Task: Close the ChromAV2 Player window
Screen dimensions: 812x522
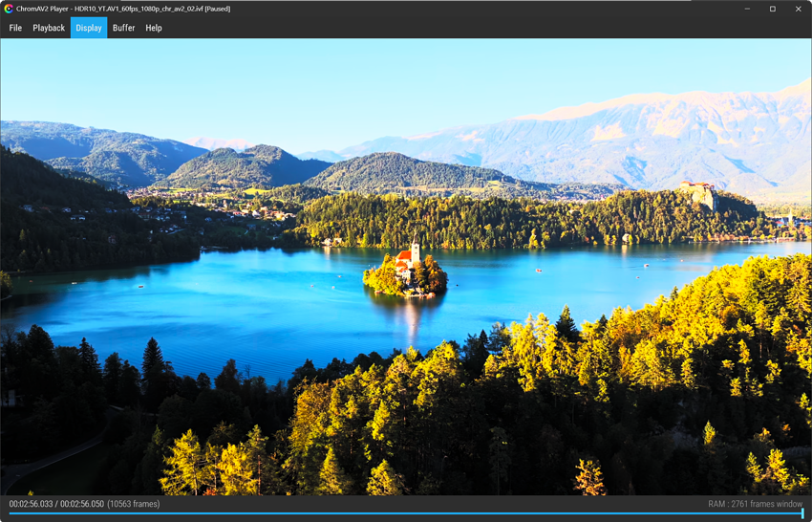Action: 798,9
